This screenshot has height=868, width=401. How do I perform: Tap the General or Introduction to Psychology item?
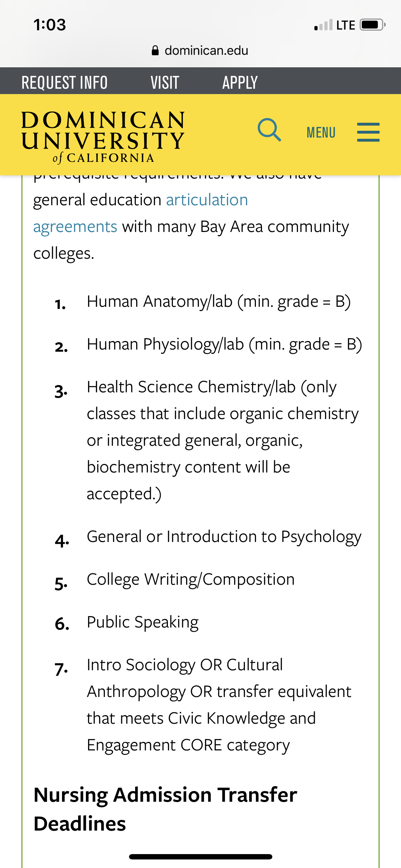click(x=224, y=537)
